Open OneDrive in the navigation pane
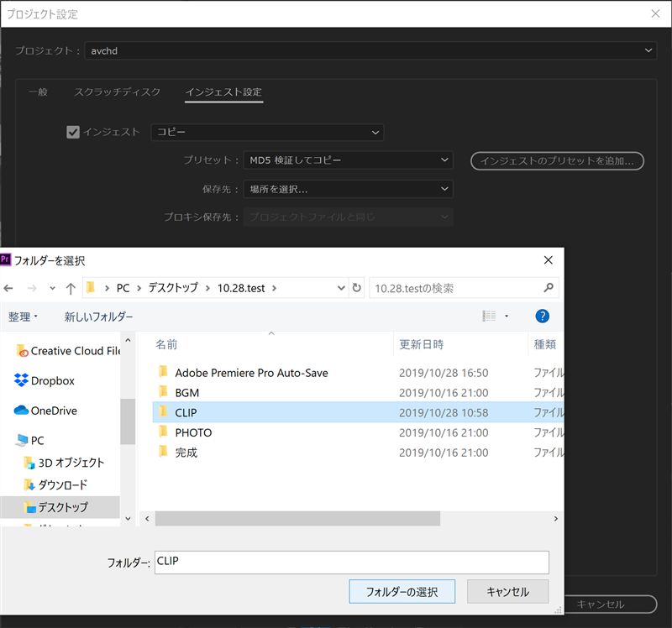The width and height of the screenshot is (672, 628). pos(53,411)
